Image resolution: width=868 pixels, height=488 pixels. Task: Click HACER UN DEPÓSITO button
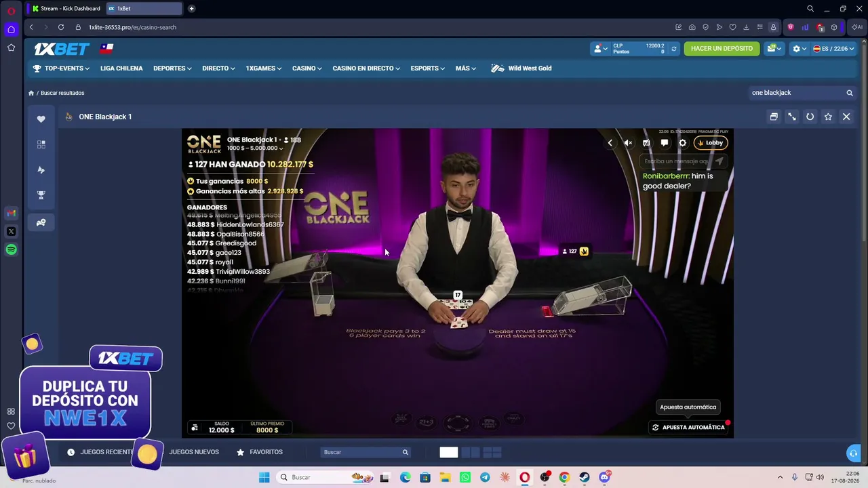pos(722,49)
